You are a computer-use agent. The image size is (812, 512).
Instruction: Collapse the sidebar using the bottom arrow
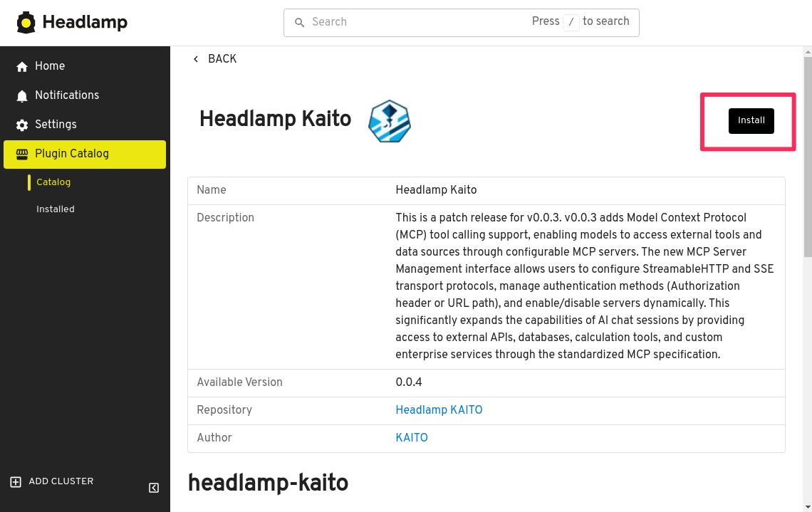pos(154,488)
